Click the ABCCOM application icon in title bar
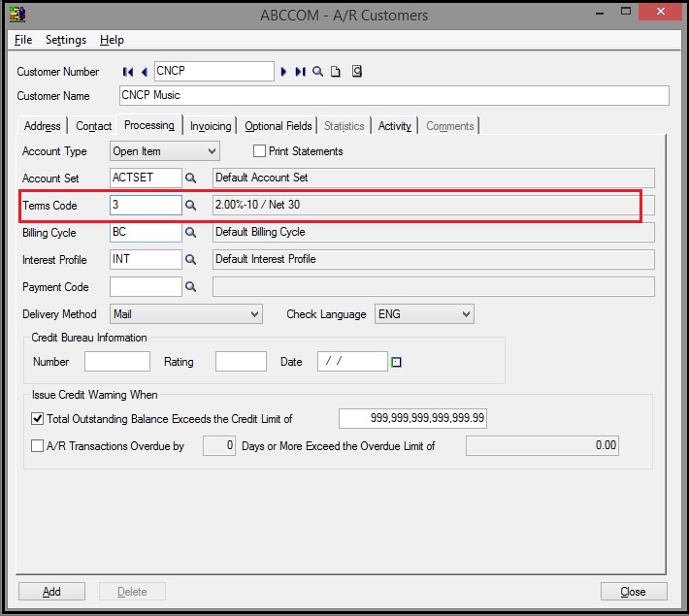Viewport: 689px width, 616px height. (x=17, y=15)
